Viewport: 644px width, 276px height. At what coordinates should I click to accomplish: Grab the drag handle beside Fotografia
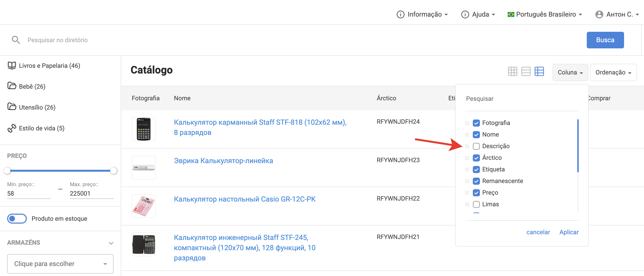[467, 123]
